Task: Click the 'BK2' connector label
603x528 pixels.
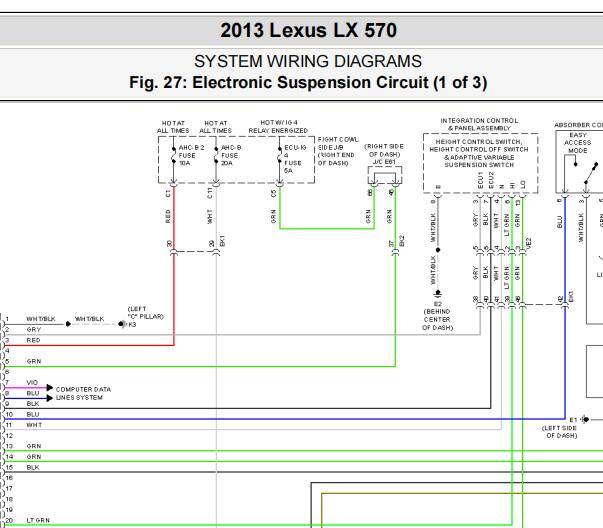Action: tap(402, 241)
